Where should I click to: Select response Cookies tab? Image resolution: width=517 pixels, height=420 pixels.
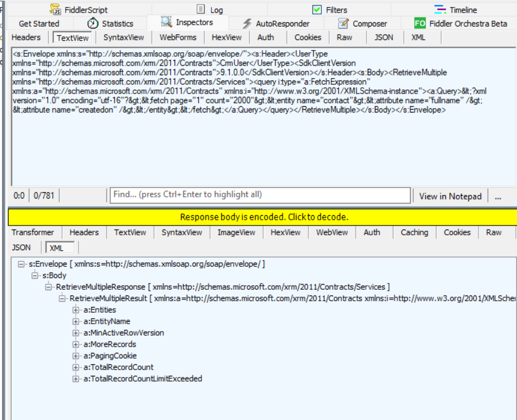457,232
